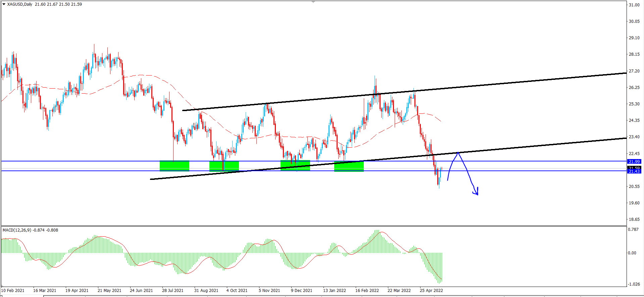This screenshot has width=644, height=297.
Task: Select the second green support zone rectangle
Action: [224, 166]
